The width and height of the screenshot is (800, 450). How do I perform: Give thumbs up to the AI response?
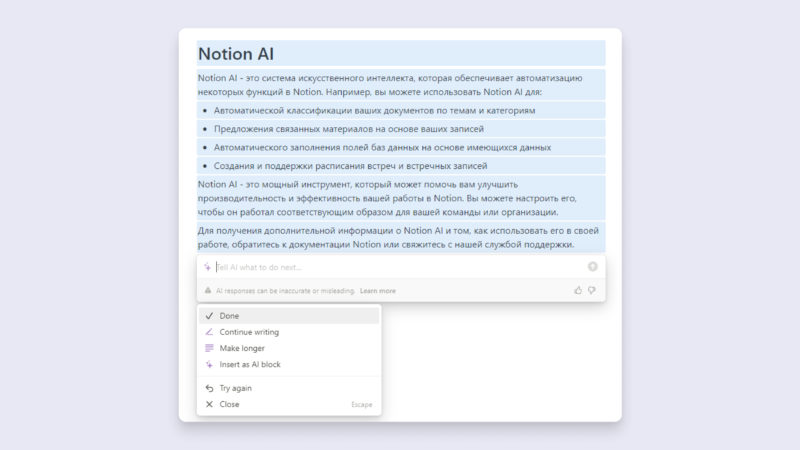[x=578, y=290]
